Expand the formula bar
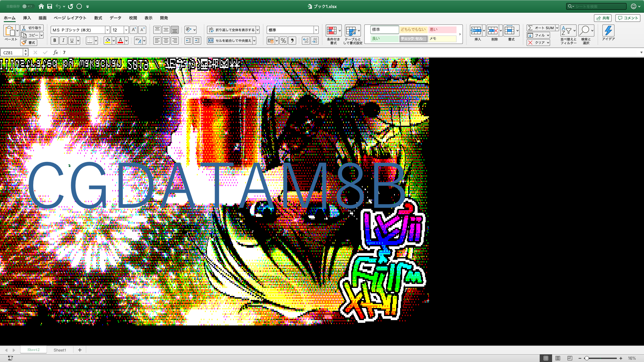644x362 pixels. click(x=641, y=53)
